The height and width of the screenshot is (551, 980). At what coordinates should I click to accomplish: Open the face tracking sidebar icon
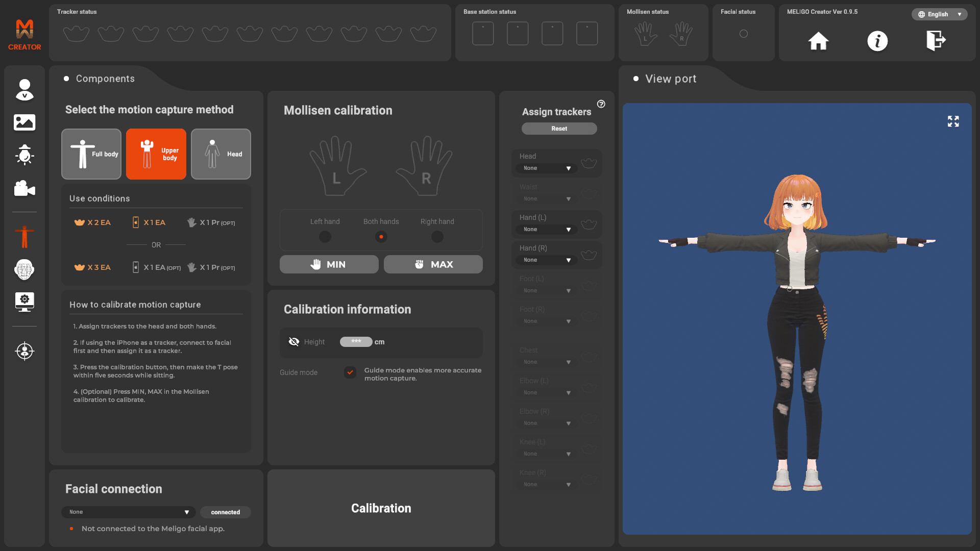[x=24, y=270]
